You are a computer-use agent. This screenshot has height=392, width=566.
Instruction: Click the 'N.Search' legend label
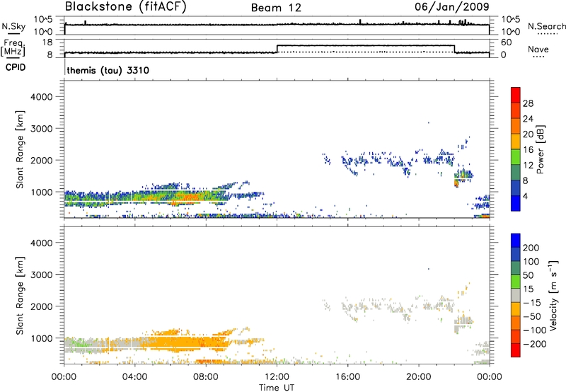point(547,26)
